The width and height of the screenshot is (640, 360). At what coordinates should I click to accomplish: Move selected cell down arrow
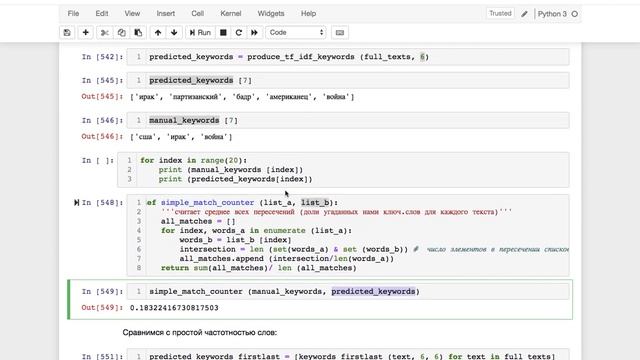(x=174, y=33)
